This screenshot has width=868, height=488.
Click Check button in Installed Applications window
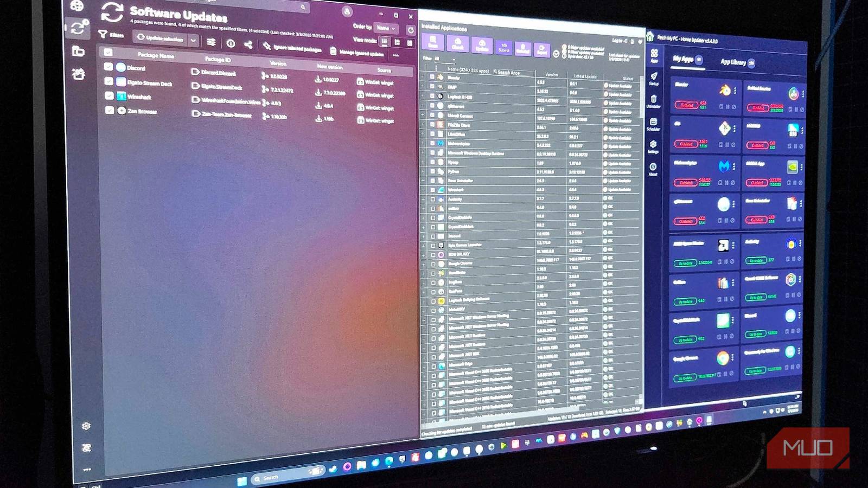click(457, 43)
